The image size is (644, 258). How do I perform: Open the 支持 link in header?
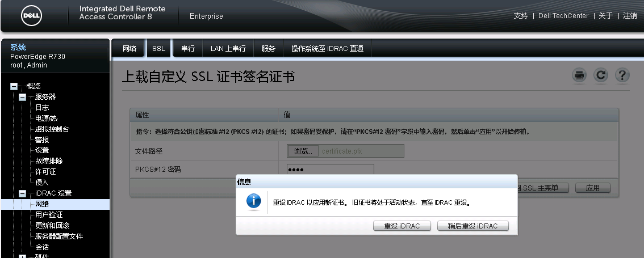(520, 15)
